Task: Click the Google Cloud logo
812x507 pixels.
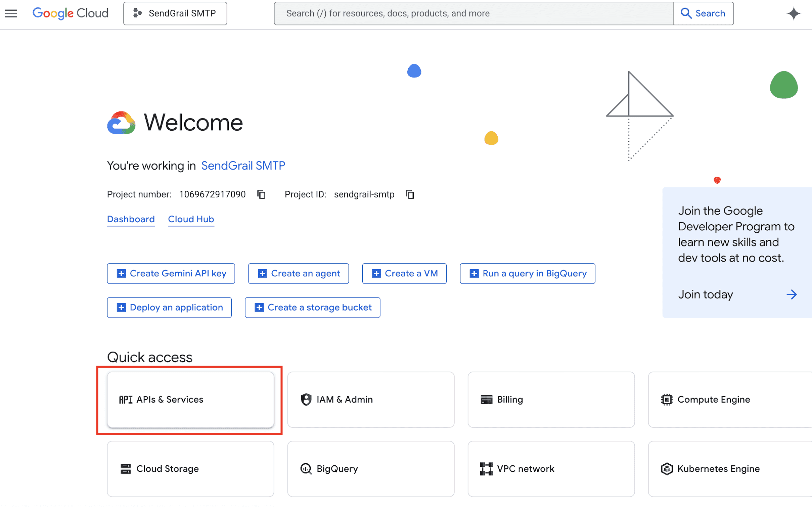Action: coord(70,13)
